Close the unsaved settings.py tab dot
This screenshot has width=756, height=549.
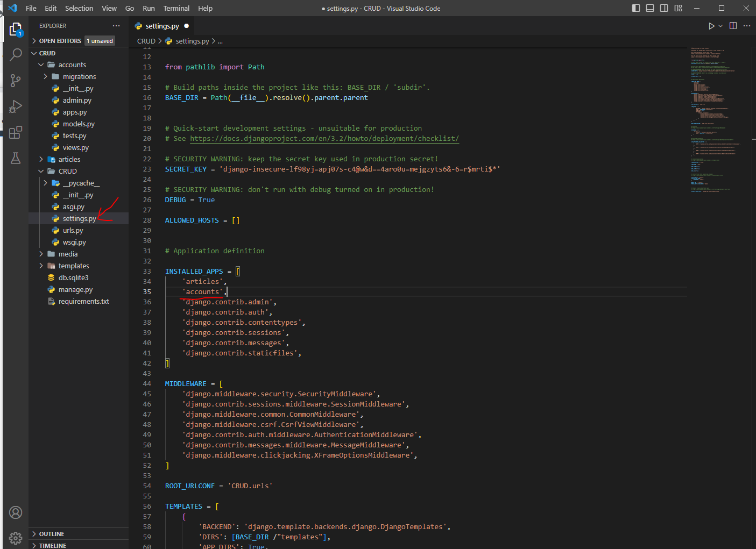click(x=187, y=26)
